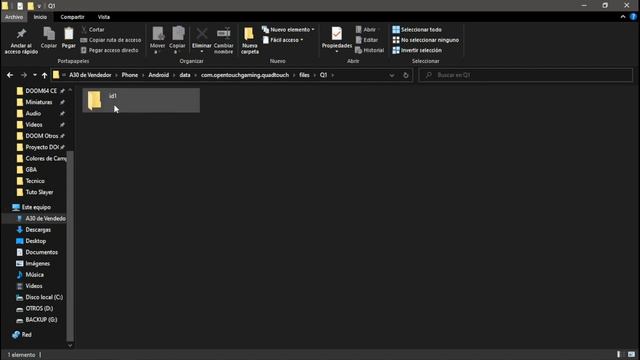Go forward with the right arrow
The height and width of the screenshot is (360, 640).
[24, 75]
